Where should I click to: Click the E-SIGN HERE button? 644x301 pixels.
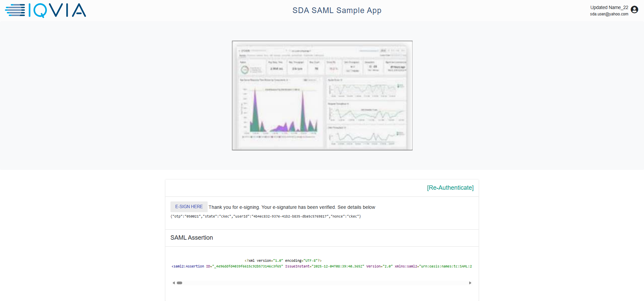(189, 207)
